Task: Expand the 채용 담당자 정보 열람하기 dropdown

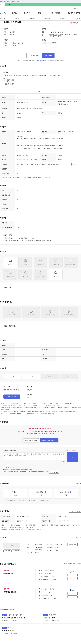Action: pyautogui.click(x=49, y=441)
